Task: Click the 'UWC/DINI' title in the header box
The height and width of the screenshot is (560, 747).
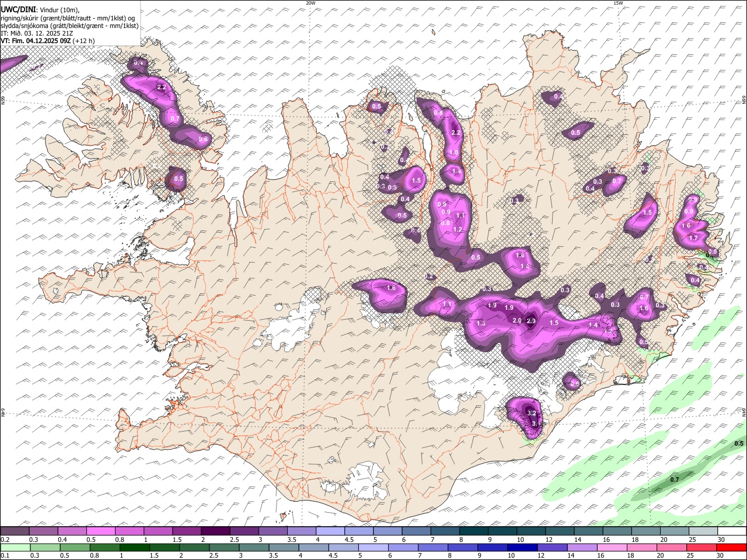Action: pos(18,10)
